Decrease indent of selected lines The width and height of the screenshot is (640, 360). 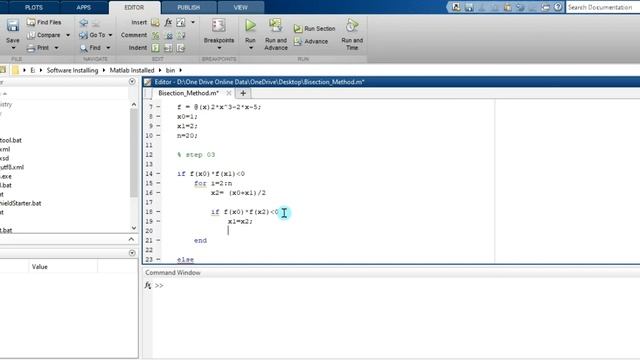(181, 48)
